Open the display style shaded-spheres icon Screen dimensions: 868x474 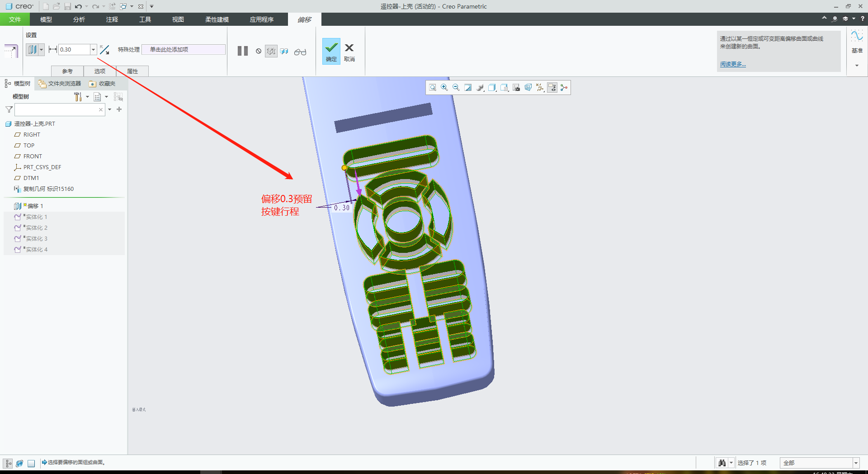tap(480, 88)
